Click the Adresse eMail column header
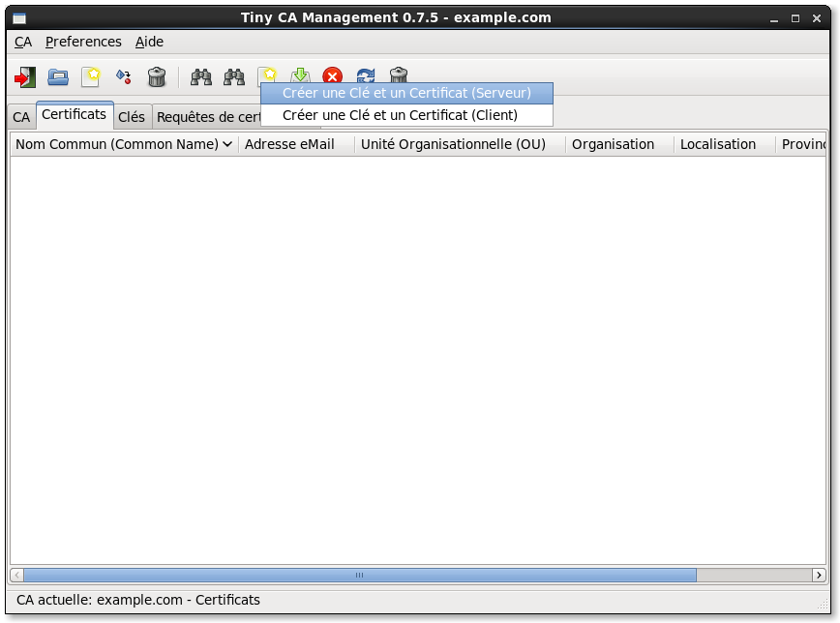Image resolution: width=840 pixels, height=623 pixels. pos(289,144)
